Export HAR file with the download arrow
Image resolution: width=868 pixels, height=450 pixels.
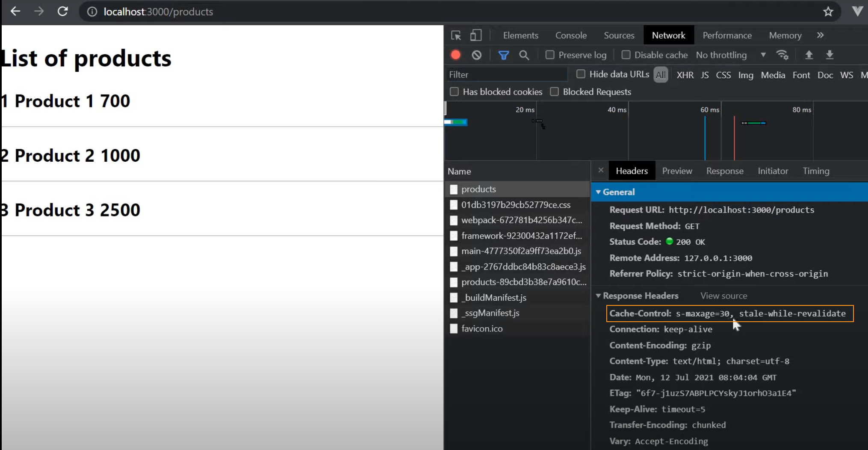click(830, 55)
